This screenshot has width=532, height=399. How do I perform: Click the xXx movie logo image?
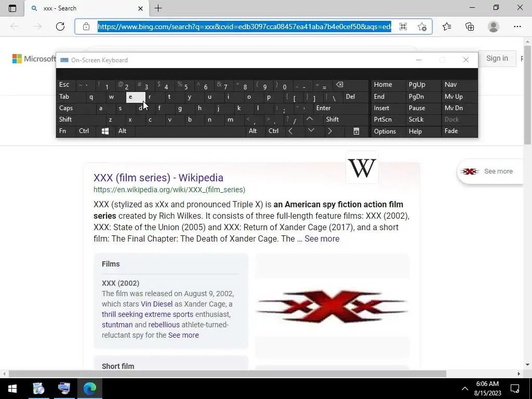click(x=331, y=306)
